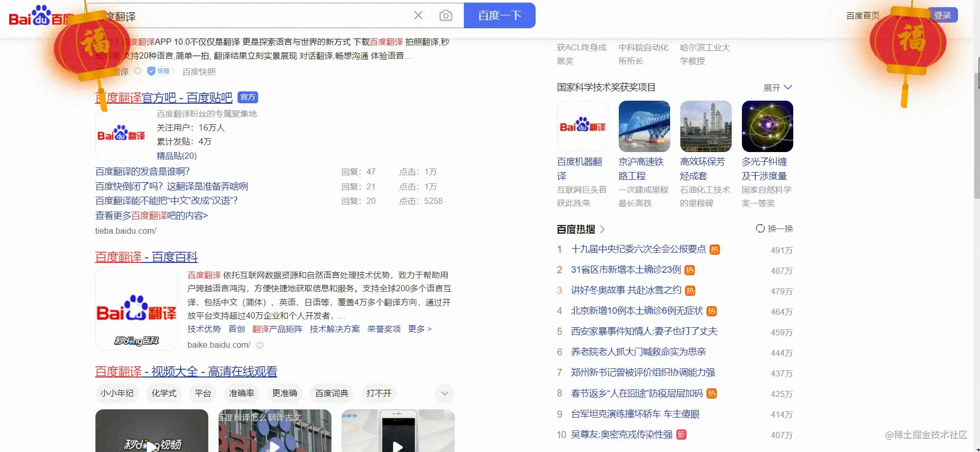Open the 首创 Baike section link
The image size is (980, 452).
237,329
